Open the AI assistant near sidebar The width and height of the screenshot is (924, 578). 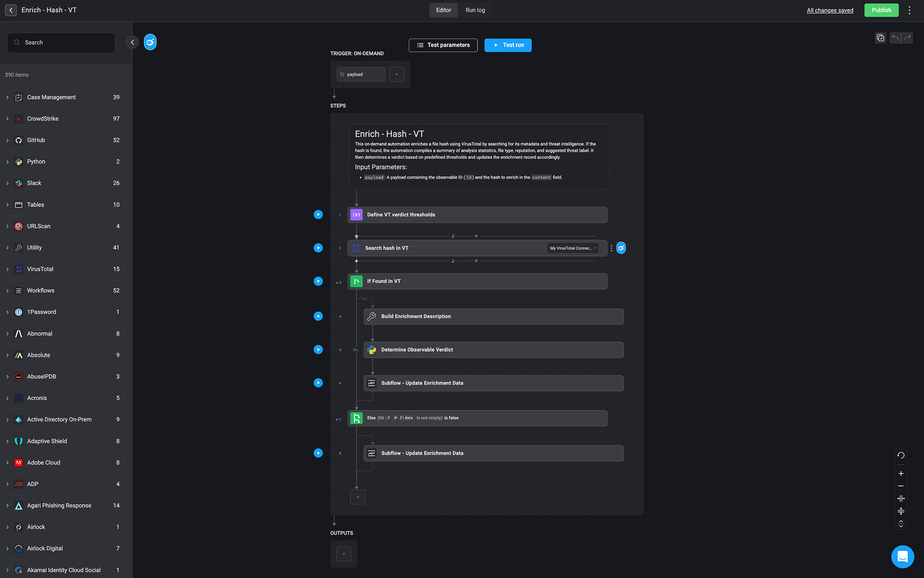click(150, 42)
